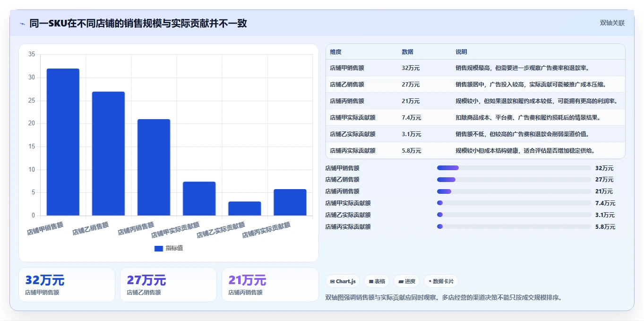This screenshot has width=644, height=321.
Task: Open the 32万元 店铺甲销售额 data card
Action: click(67, 285)
